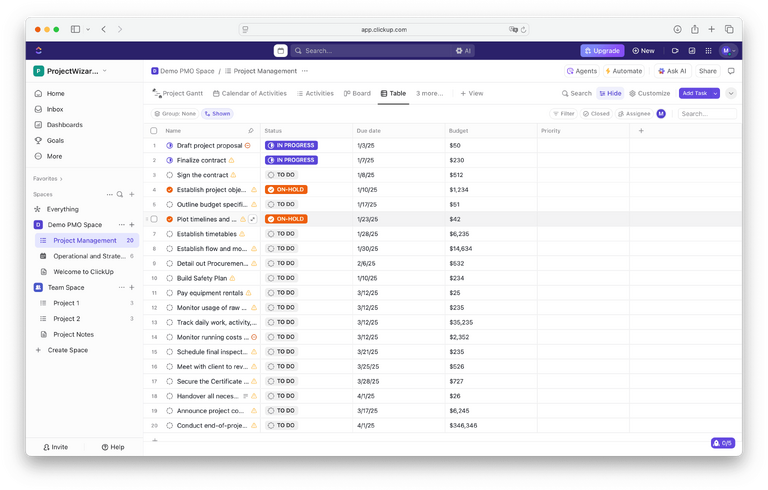Screen dimensions: 768x490
Task: Click the Dashboards sidebar icon
Action: (38, 125)
